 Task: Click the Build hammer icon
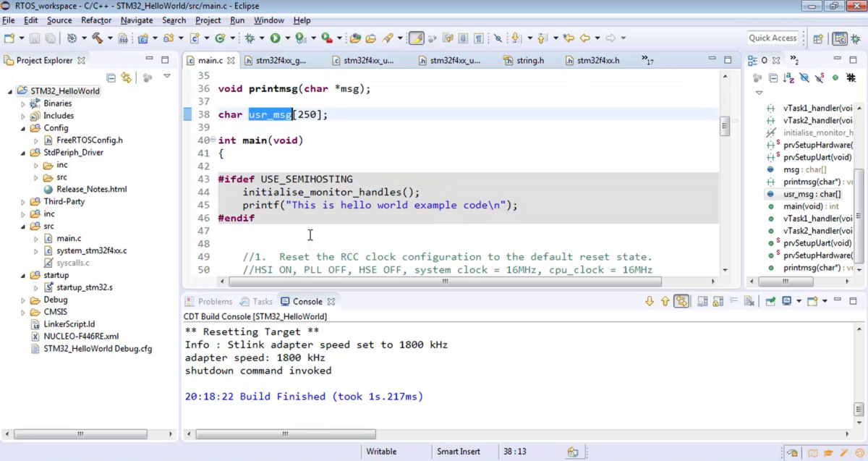tap(97, 38)
